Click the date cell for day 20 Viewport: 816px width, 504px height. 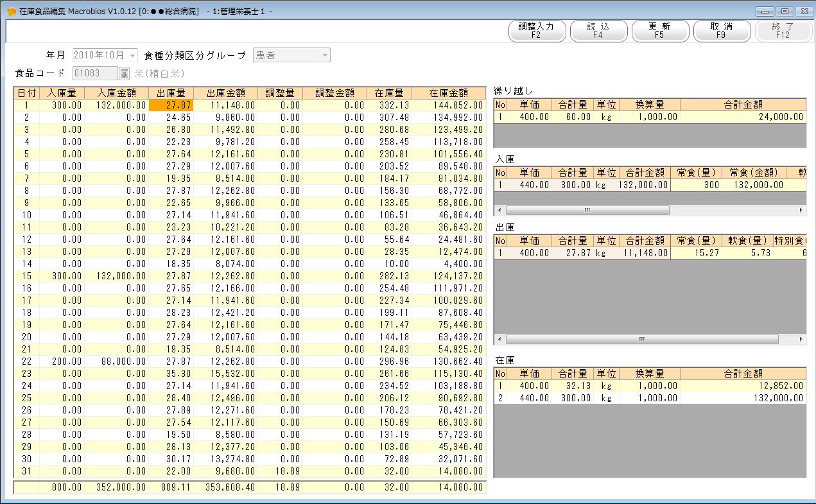tap(26, 337)
